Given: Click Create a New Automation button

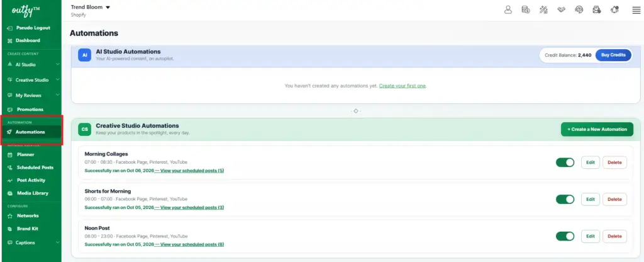Looking at the screenshot, I should (597, 129).
